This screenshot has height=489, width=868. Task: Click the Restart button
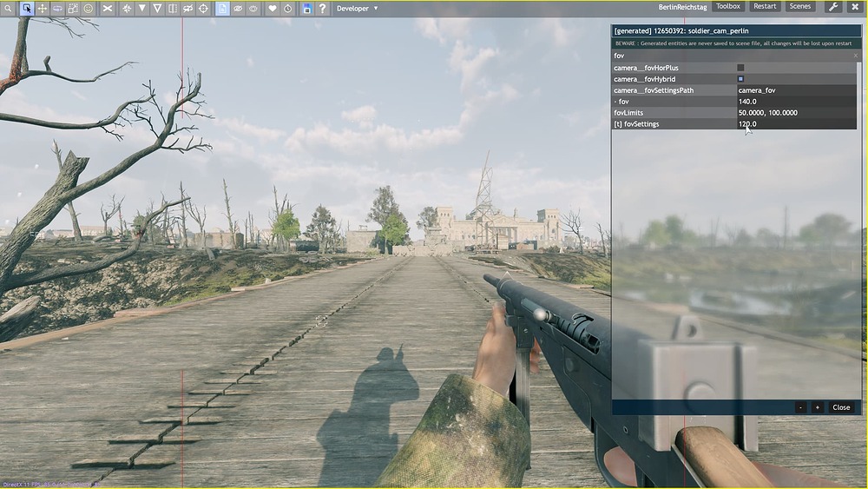(765, 7)
